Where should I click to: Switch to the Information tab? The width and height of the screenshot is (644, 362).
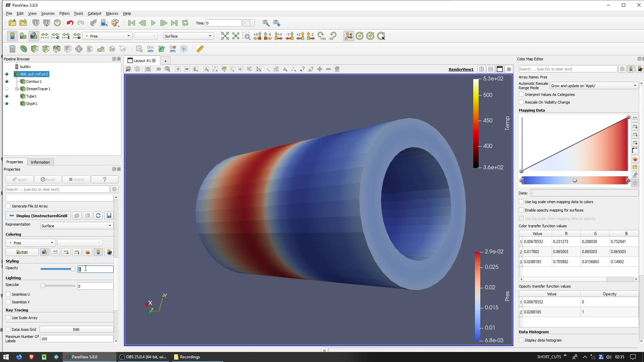(x=40, y=162)
